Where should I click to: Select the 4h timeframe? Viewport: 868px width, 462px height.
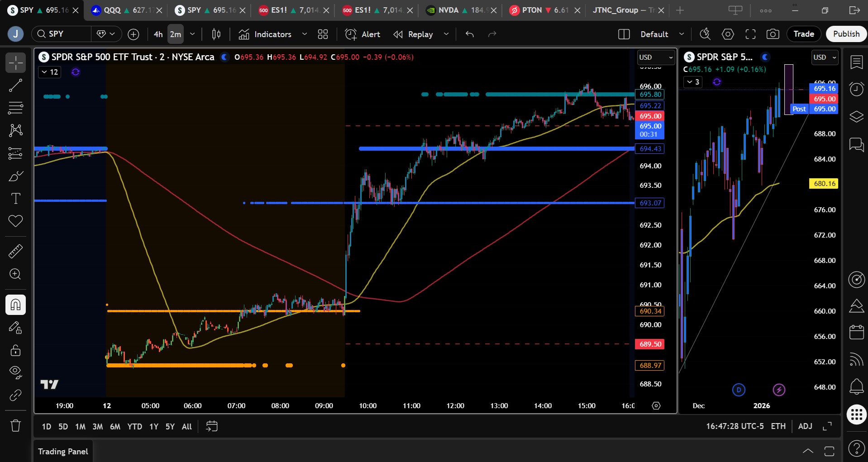(158, 34)
